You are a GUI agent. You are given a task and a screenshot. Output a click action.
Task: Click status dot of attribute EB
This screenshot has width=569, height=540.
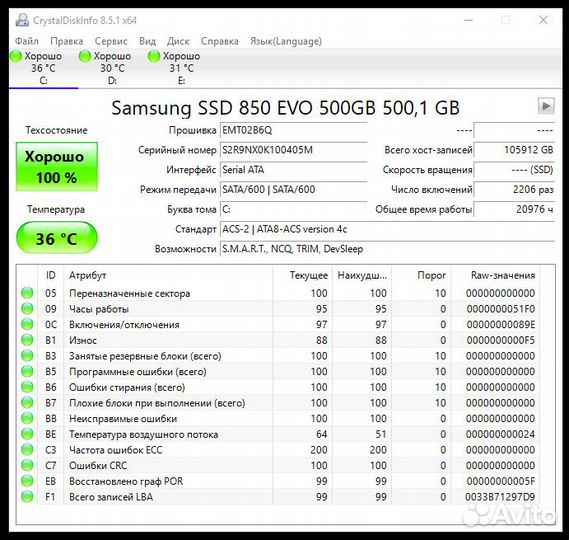27,481
